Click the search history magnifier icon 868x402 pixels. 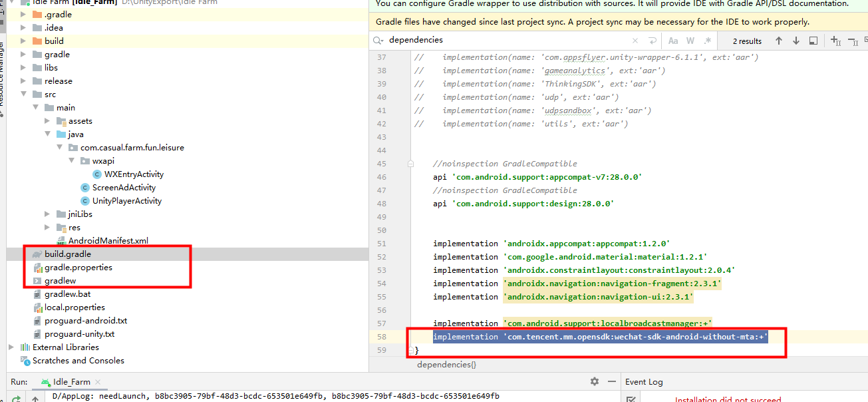(378, 41)
